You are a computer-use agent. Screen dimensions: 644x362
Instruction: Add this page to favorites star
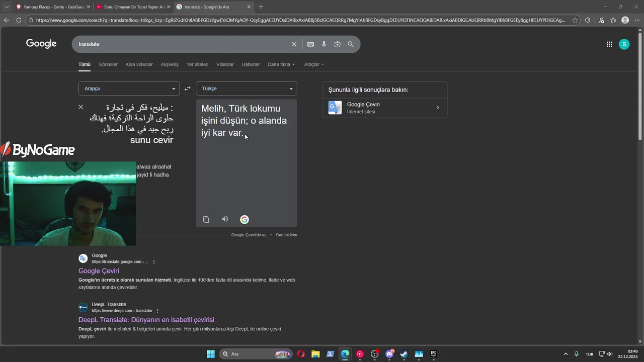(x=575, y=20)
